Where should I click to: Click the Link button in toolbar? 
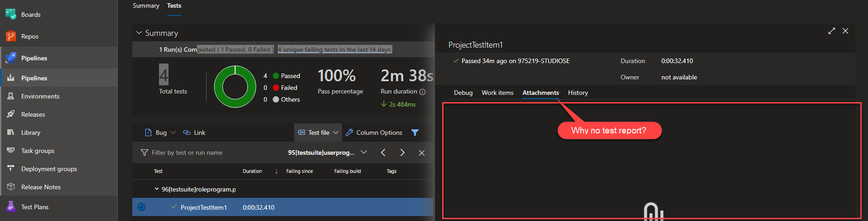coord(194,133)
